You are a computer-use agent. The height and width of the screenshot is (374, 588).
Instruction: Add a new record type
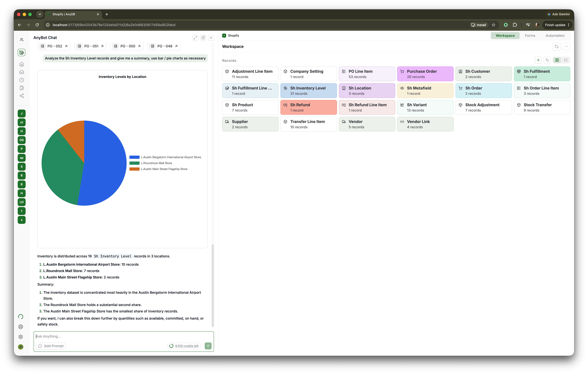click(x=538, y=60)
